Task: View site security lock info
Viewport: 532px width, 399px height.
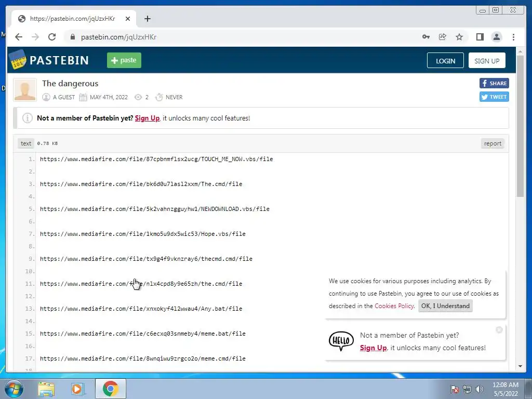Action: 72,37
